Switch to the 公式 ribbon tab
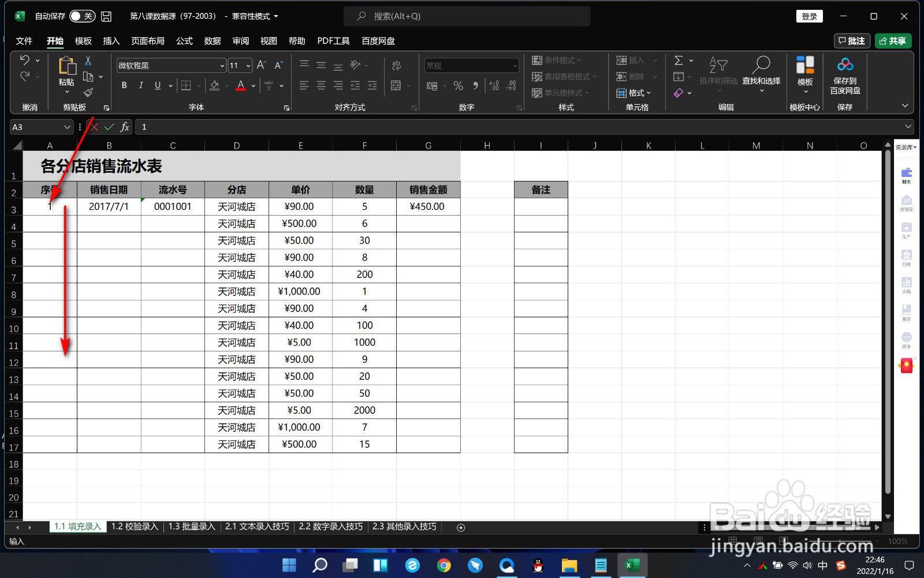Screen dimensions: 924x578 pyautogui.click(x=184, y=41)
